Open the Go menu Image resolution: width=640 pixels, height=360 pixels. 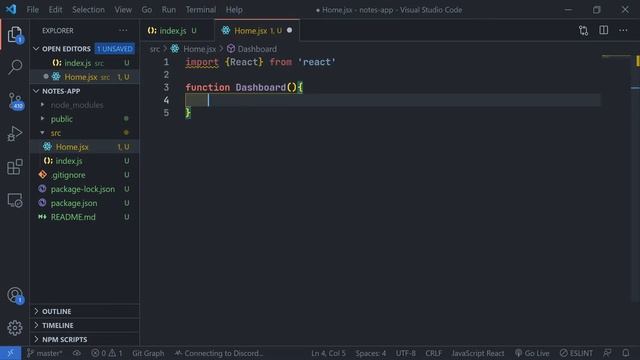pos(147,9)
